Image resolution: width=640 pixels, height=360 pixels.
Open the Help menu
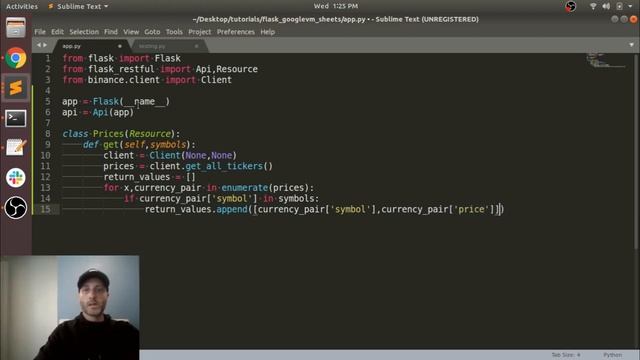(268, 32)
